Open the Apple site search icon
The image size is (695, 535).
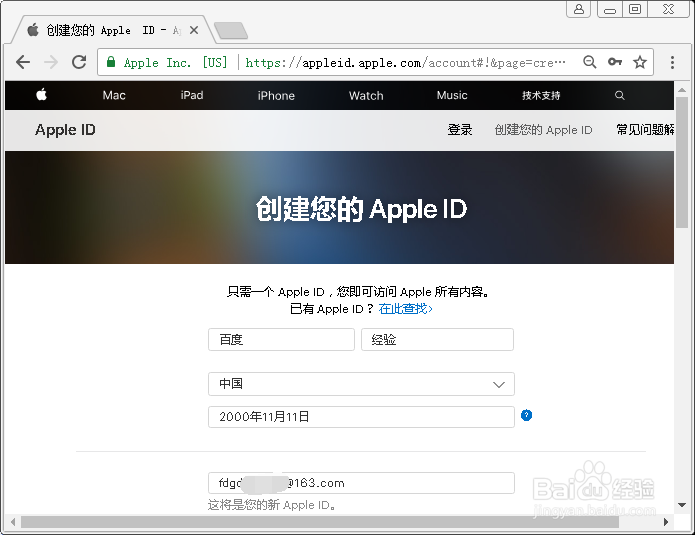(x=620, y=95)
